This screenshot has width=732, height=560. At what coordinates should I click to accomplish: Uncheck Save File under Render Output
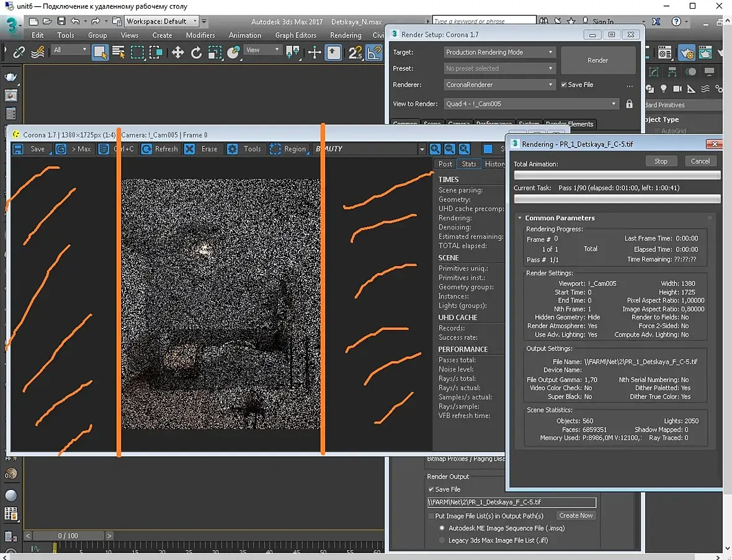[432, 489]
